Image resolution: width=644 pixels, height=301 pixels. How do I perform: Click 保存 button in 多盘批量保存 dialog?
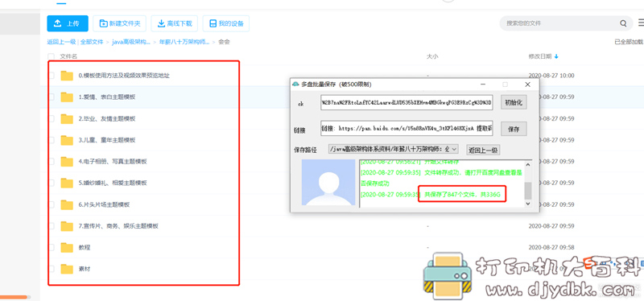point(514,130)
